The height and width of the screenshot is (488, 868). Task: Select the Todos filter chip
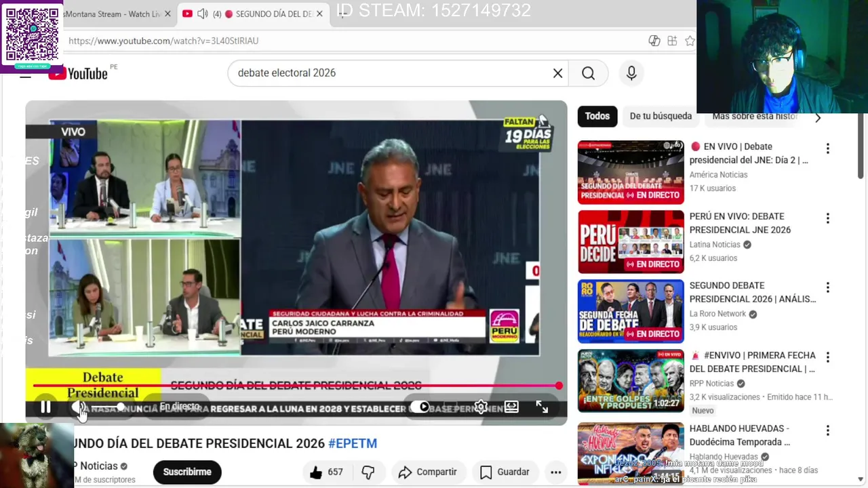point(597,117)
